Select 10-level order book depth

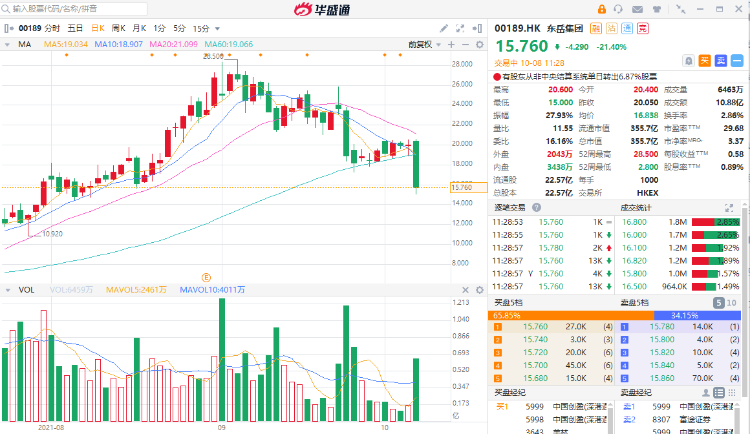732,302
